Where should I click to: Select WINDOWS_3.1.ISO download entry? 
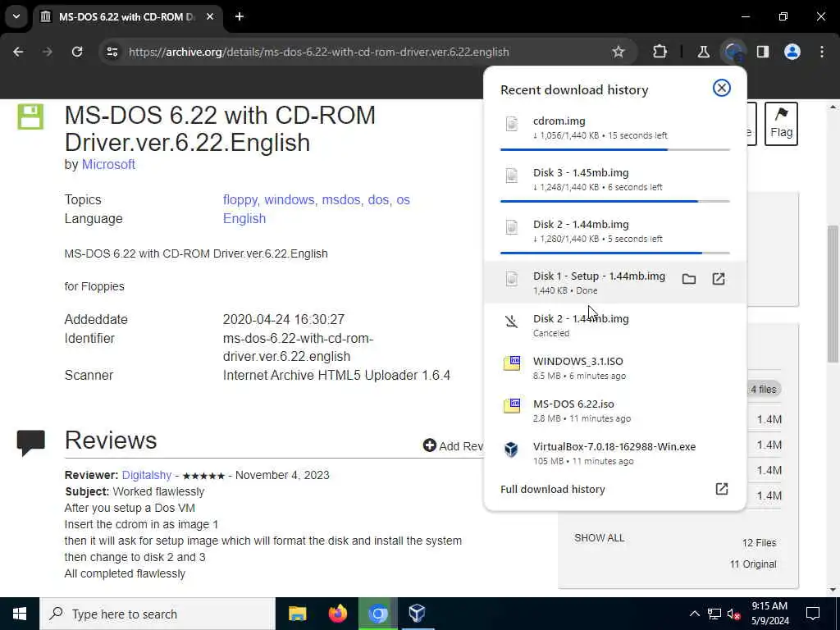click(615, 367)
